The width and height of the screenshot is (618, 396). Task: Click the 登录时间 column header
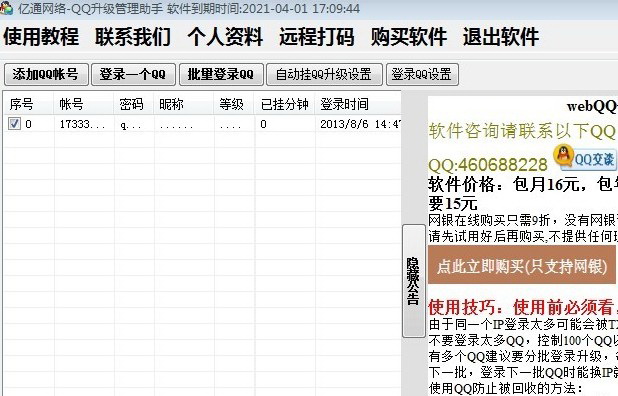pos(358,104)
